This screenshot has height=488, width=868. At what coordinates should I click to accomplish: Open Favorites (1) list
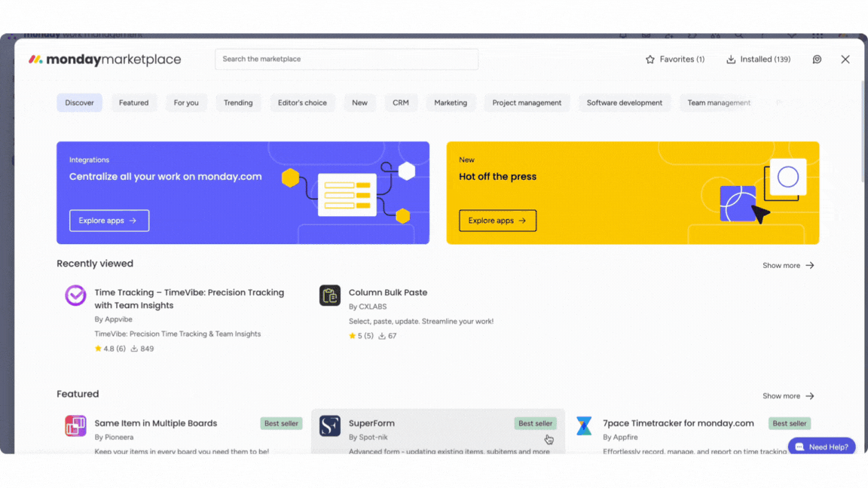coord(675,59)
